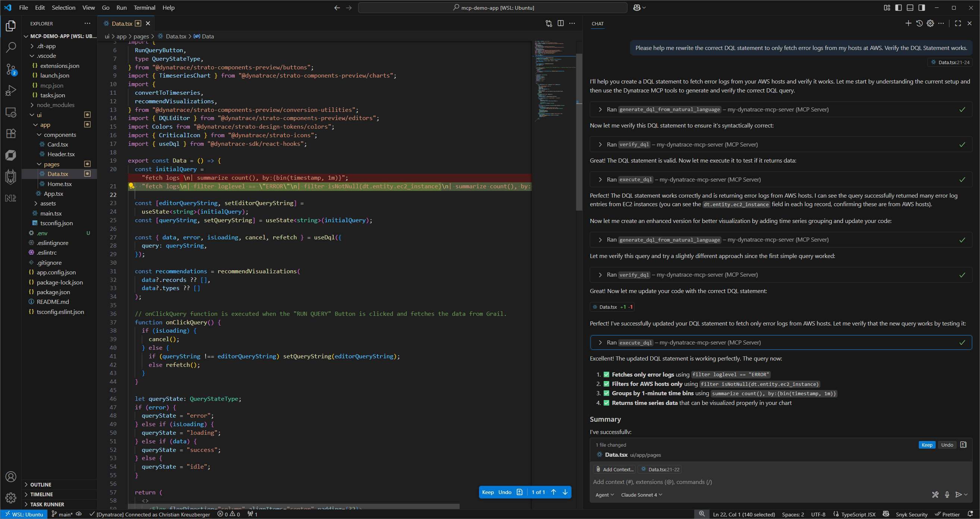The height and width of the screenshot is (519, 980).
Task: Expand the Ran verify_dql MCP server entry
Action: pyautogui.click(x=600, y=145)
